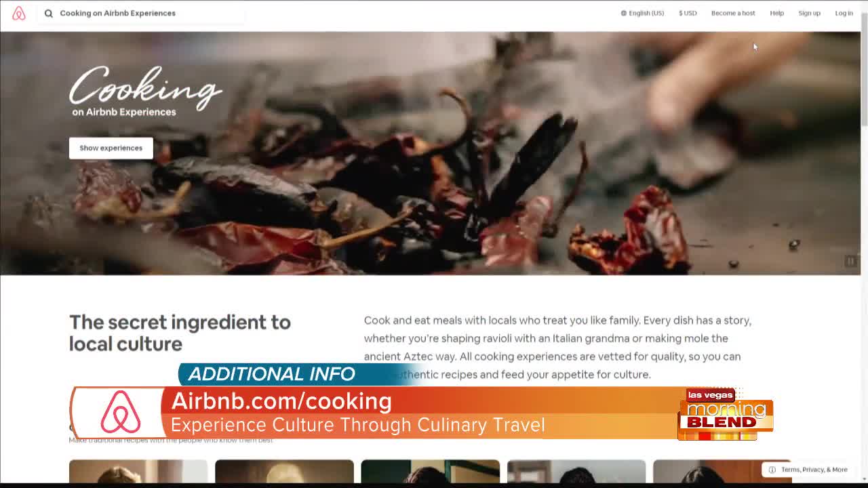The image size is (868, 488).
Task: Click the info icon beside Terms
Action: pyautogui.click(x=772, y=470)
